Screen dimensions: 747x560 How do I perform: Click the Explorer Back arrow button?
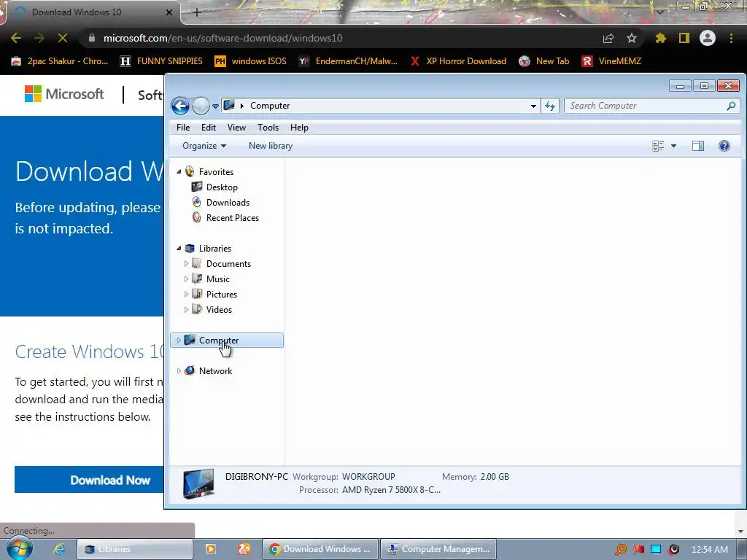[181, 106]
